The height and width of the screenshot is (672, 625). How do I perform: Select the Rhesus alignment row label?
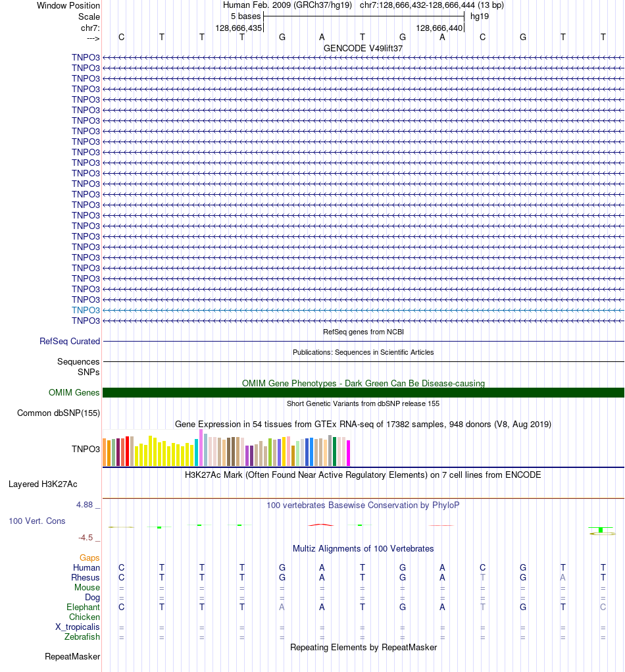coord(86,577)
